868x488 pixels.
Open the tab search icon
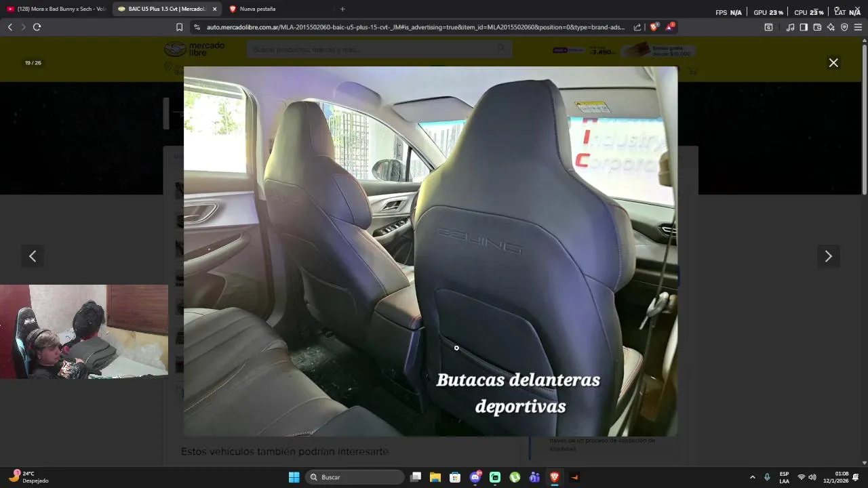coord(768,27)
